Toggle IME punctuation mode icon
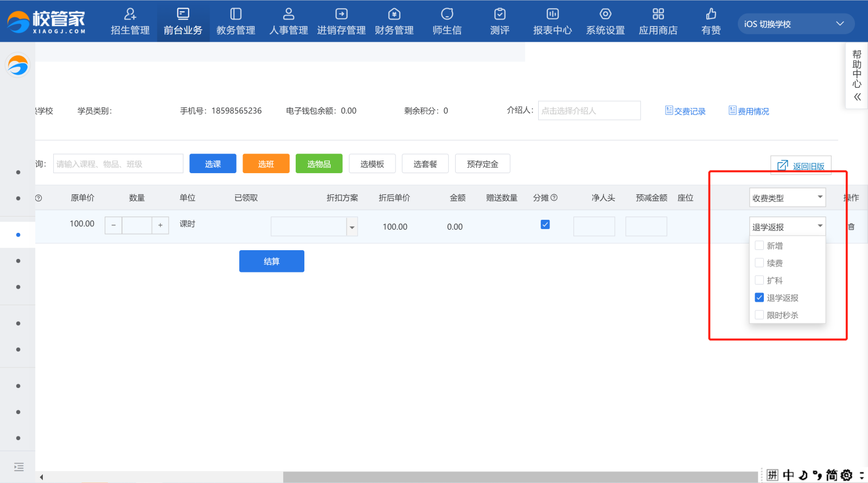868x483 pixels. point(817,475)
